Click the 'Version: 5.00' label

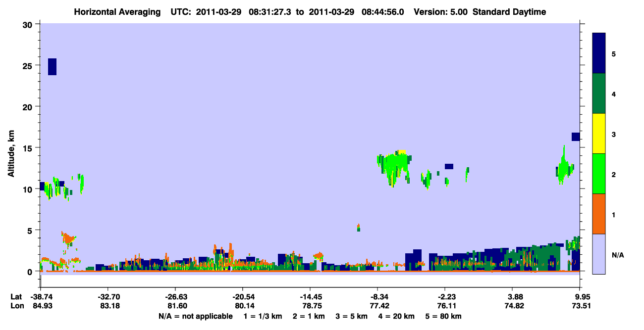[441, 12]
